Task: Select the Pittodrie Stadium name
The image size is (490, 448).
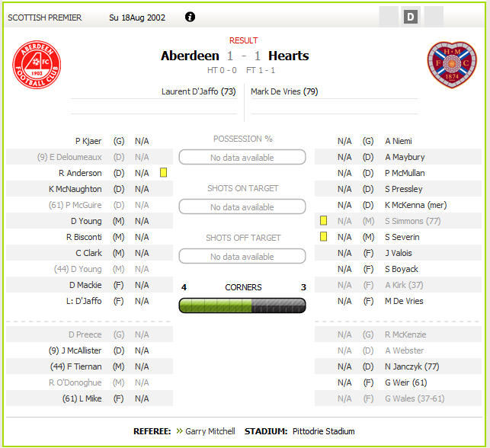Action: [x=323, y=431]
